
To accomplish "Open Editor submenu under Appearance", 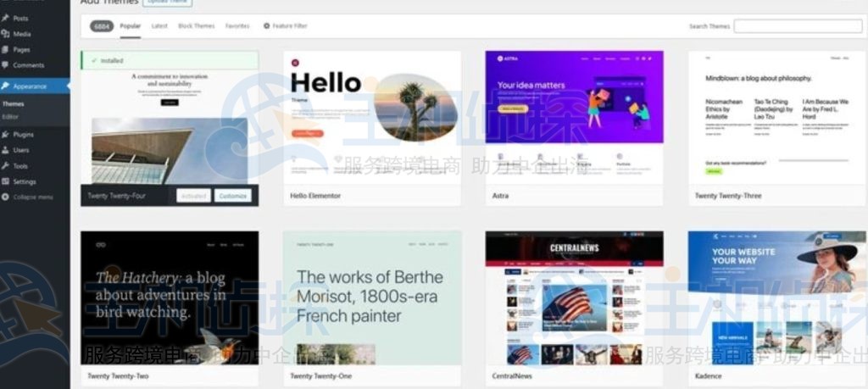I will [x=10, y=117].
